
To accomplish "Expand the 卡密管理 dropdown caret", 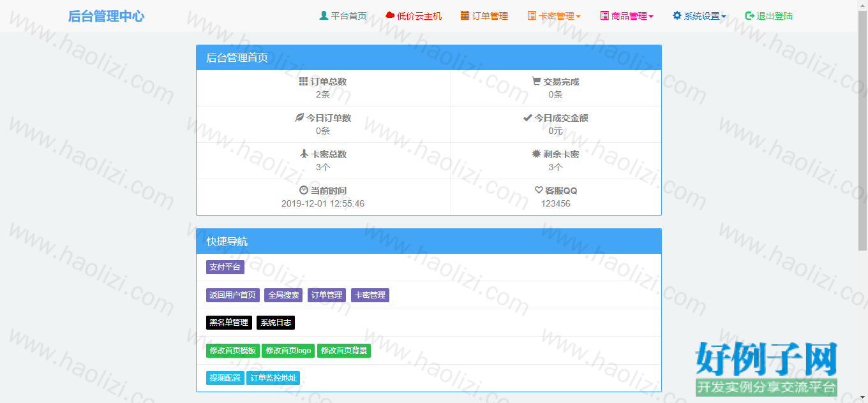I will [578, 17].
